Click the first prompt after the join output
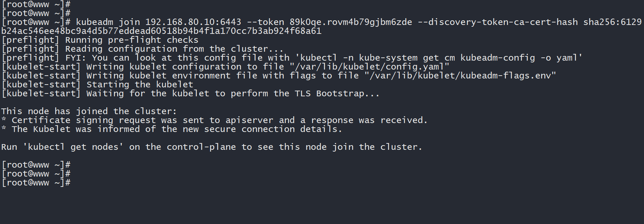The height and width of the screenshot is (224, 644). click(x=36, y=165)
